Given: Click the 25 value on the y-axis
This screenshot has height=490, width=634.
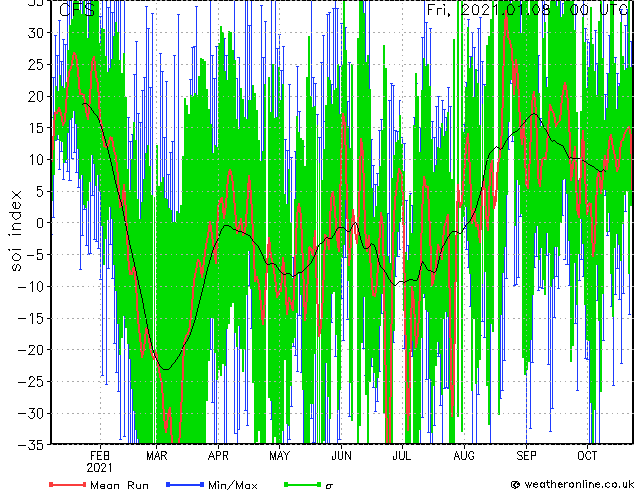Looking at the screenshot, I should (x=36, y=64).
